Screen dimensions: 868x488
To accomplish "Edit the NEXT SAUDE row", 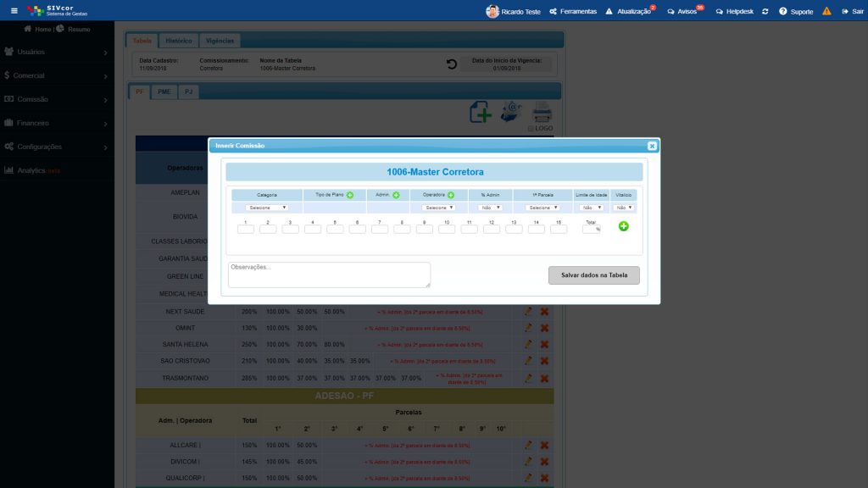I will point(528,312).
